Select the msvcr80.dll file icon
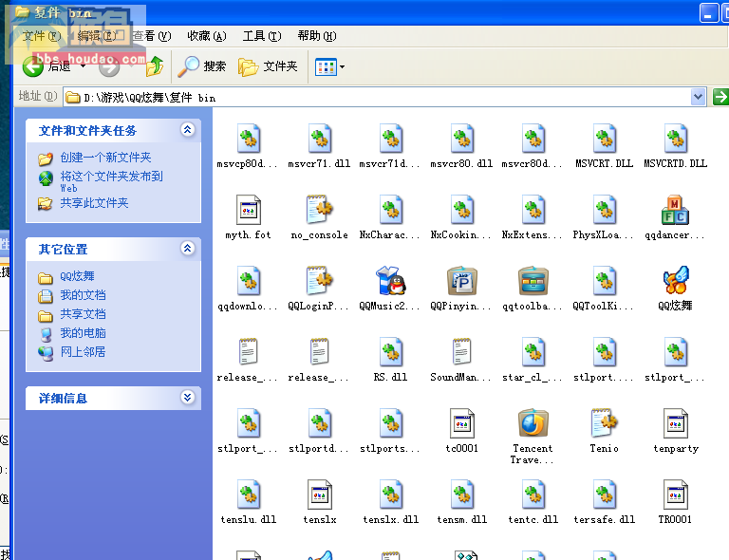The image size is (729, 560). click(461, 139)
